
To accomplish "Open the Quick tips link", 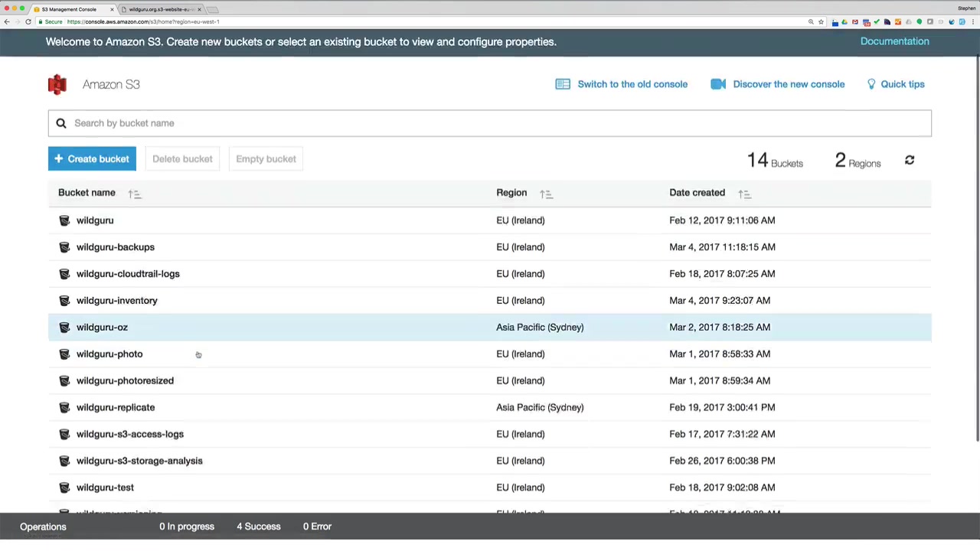I will [x=903, y=84].
